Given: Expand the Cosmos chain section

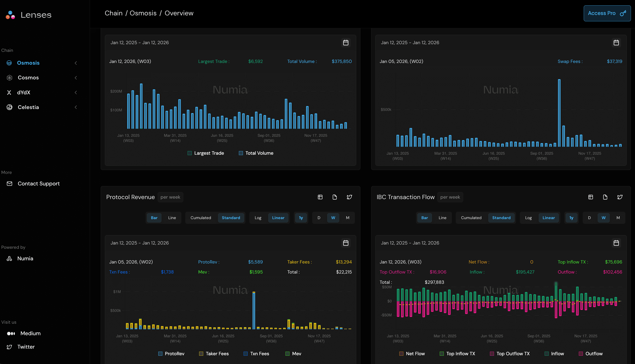Looking at the screenshot, I should coord(76,77).
